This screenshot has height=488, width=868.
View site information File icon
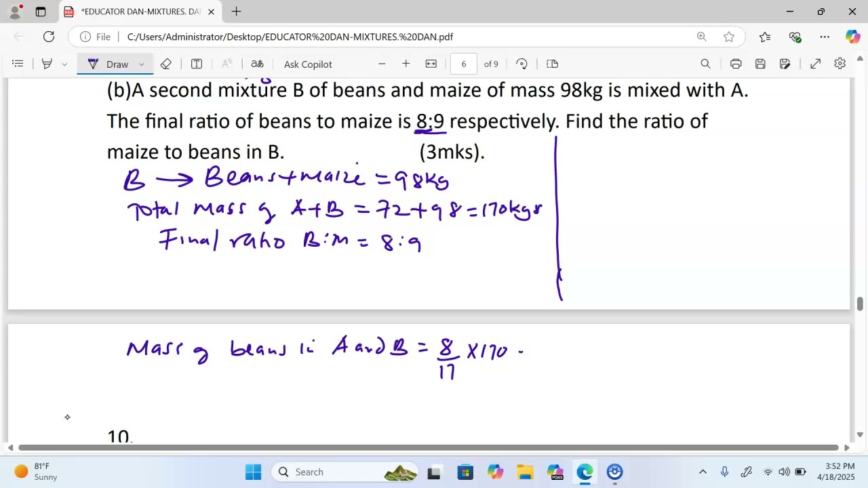coord(96,37)
